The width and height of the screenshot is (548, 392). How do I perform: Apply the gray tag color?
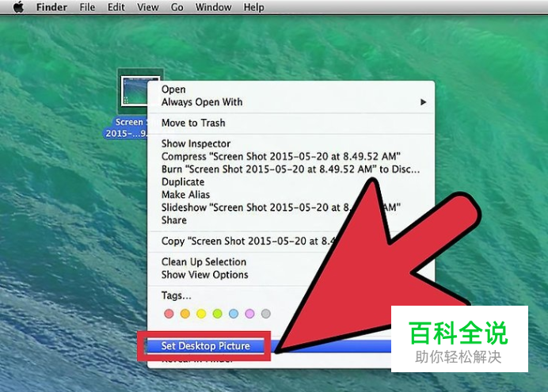[x=265, y=314]
